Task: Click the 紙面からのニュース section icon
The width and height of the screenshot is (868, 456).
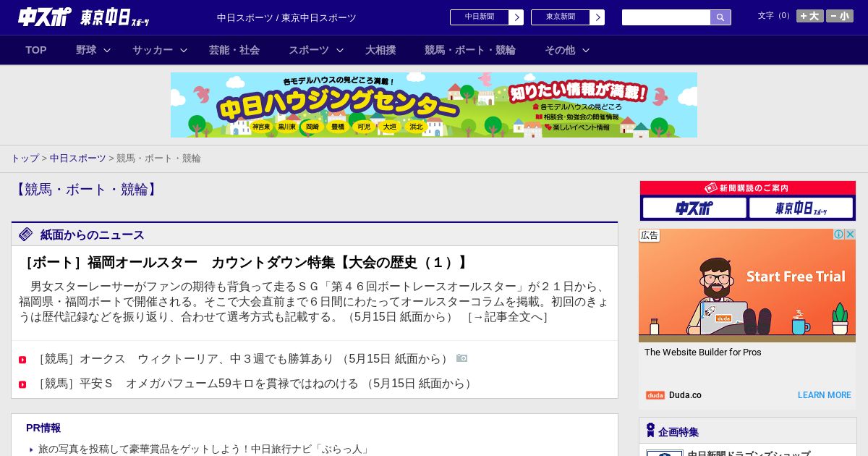Action: [x=26, y=235]
